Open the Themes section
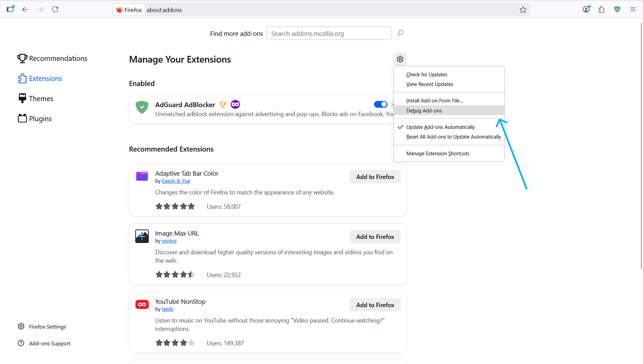The image size is (643, 364). click(35, 99)
